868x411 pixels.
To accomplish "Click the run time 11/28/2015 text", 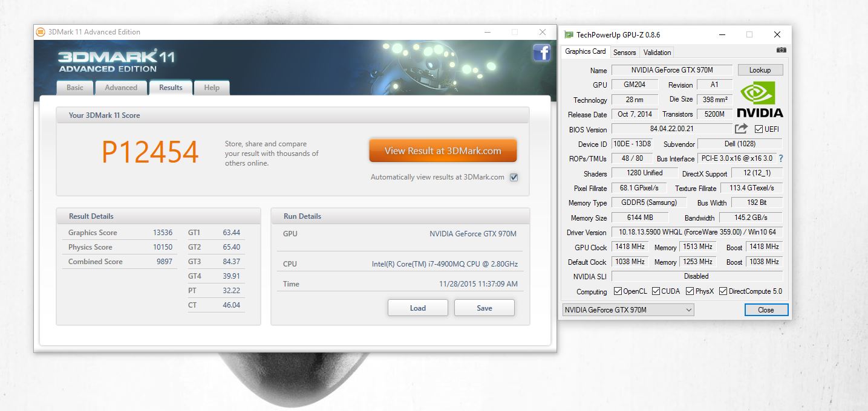I will pos(478,284).
